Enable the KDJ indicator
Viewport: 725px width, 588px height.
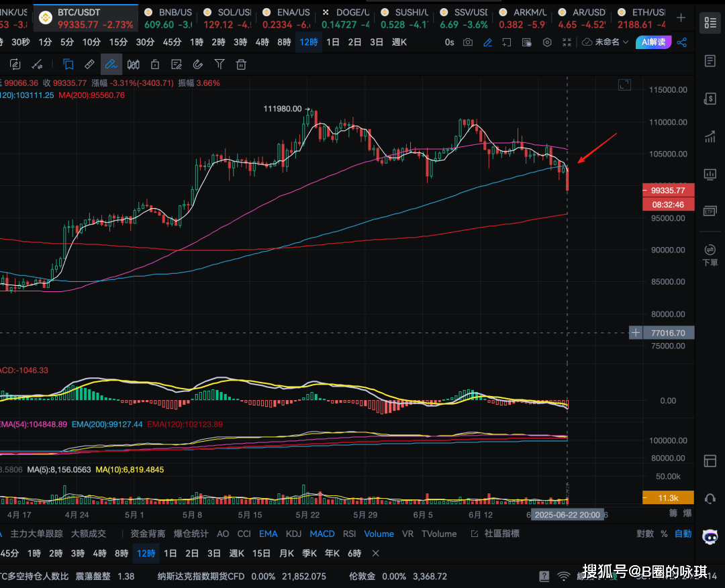[x=293, y=534]
